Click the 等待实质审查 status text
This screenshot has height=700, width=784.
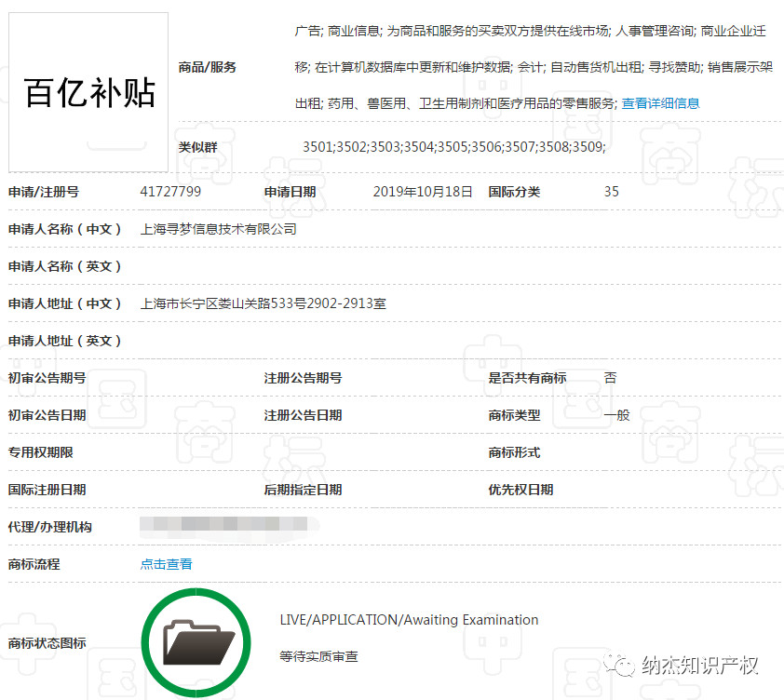(319, 656)
